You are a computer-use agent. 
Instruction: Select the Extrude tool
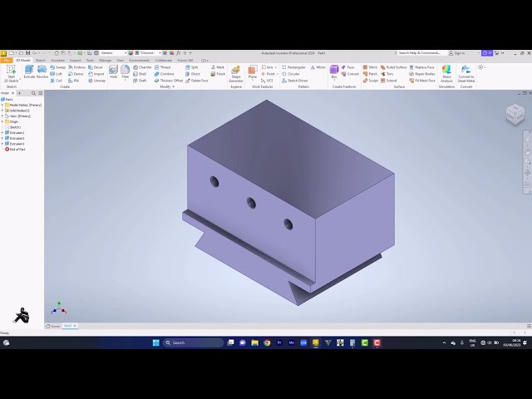coord(29,72)
